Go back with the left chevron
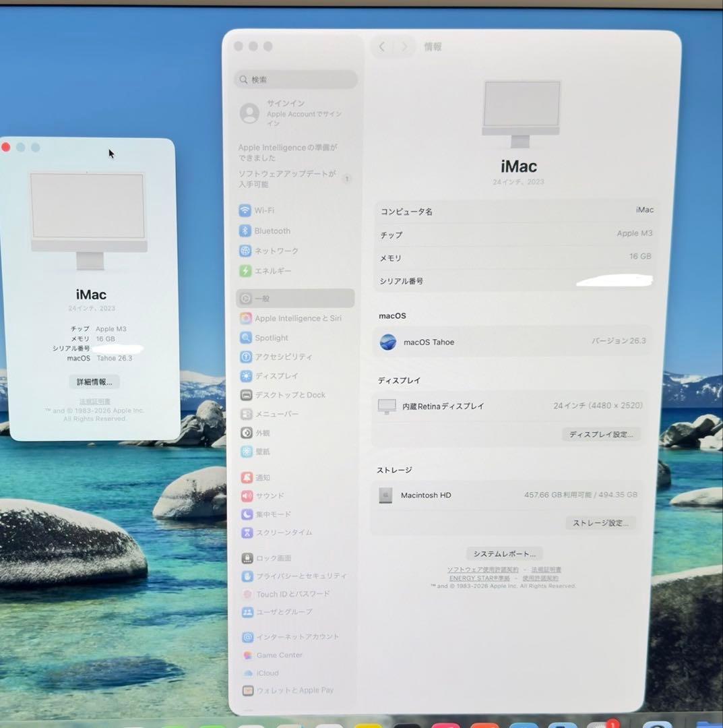 tap(382, 47)
